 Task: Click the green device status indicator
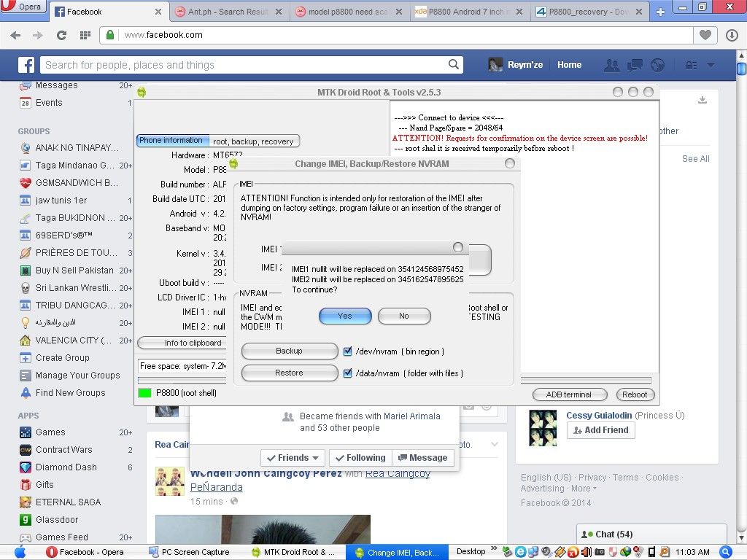point(144,394)
